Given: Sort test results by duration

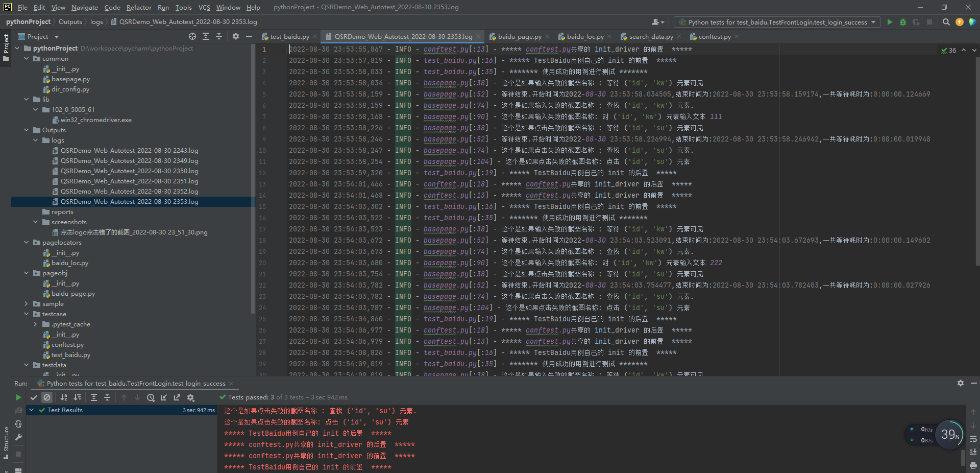Looking at the screenshot, I should point(77,397).
